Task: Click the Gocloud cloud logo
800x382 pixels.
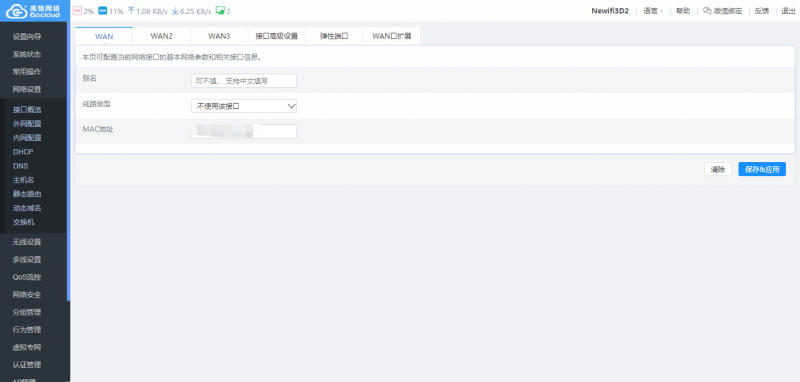Action: point(34,11)
